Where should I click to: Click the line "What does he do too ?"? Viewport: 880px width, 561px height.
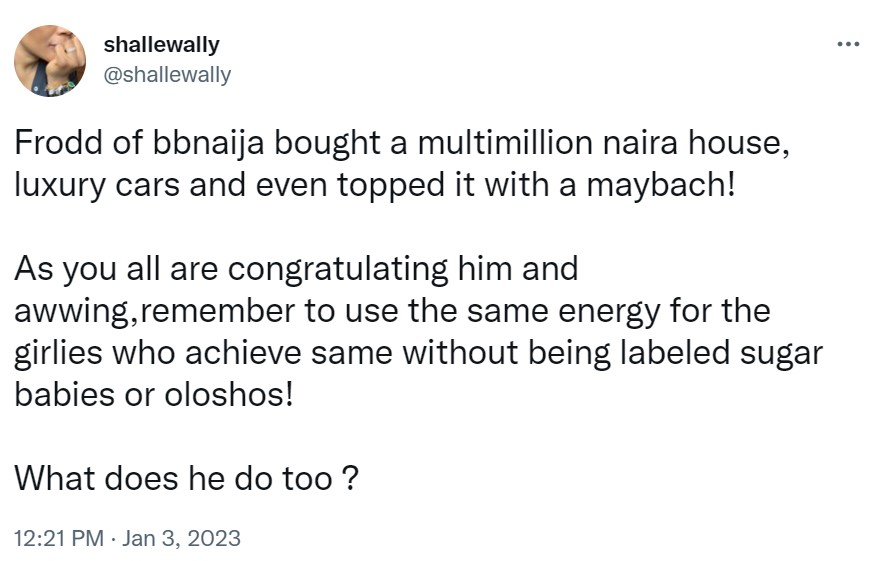(187, 478)
